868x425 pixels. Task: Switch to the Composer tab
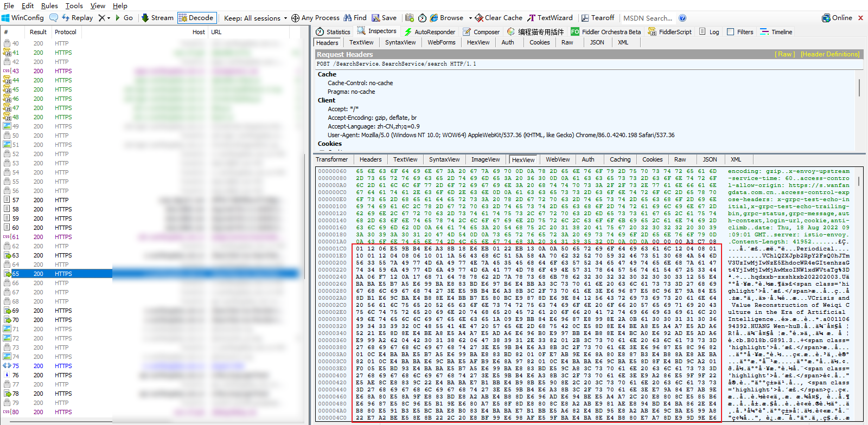point(481,32)
